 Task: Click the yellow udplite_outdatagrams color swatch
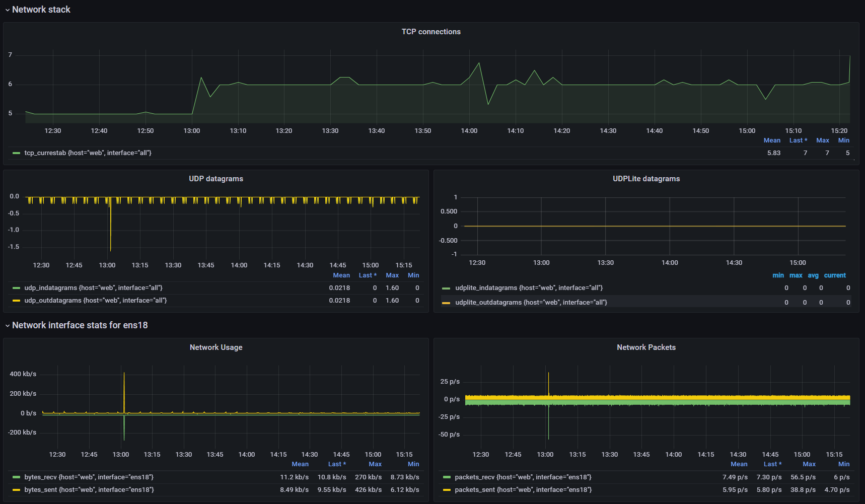point(446,303)
